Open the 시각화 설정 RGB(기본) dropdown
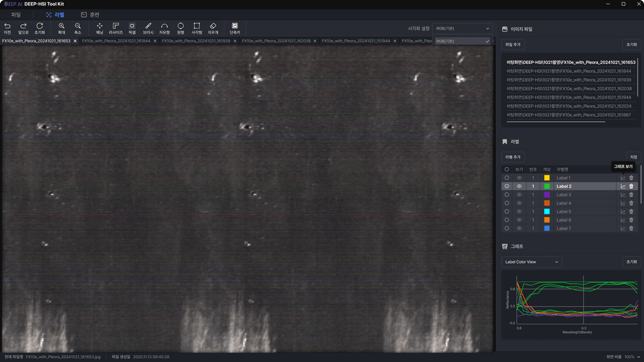Viewport: 644px width, 362px height. pyautogui.click(x=462, y=28)
